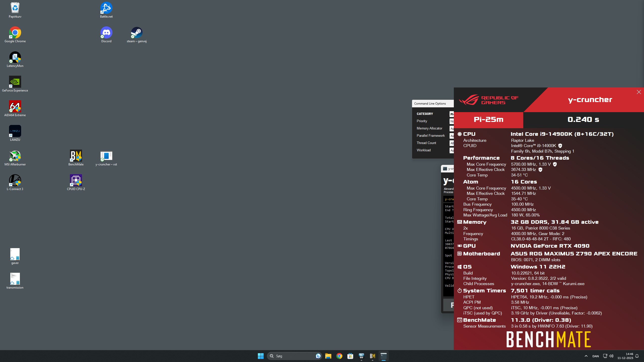Switch to BenchMate on the taskbar
The height and width of the screenshot is (362, 644).
pos(372,356)
